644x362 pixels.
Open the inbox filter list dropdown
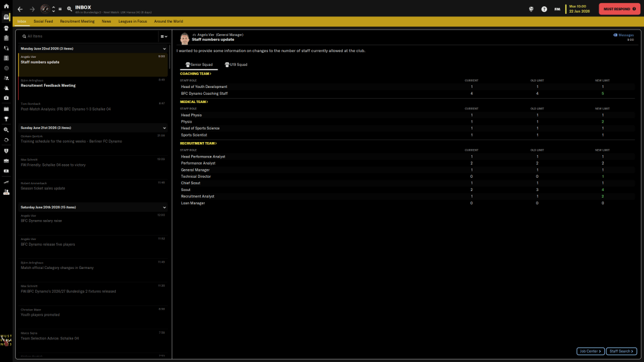pyautogui.click(x=163, y=36)
